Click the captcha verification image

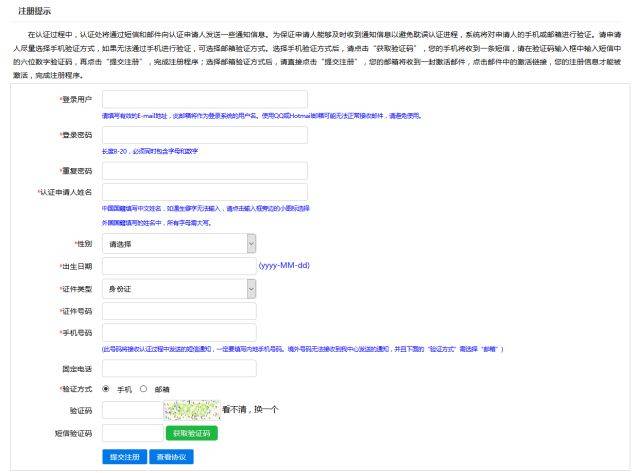[x=191, y=410]
